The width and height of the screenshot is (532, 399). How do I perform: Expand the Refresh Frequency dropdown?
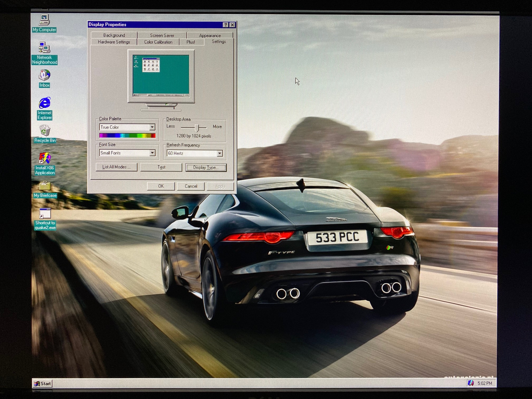pyautogui.click(x=220, y=153)
